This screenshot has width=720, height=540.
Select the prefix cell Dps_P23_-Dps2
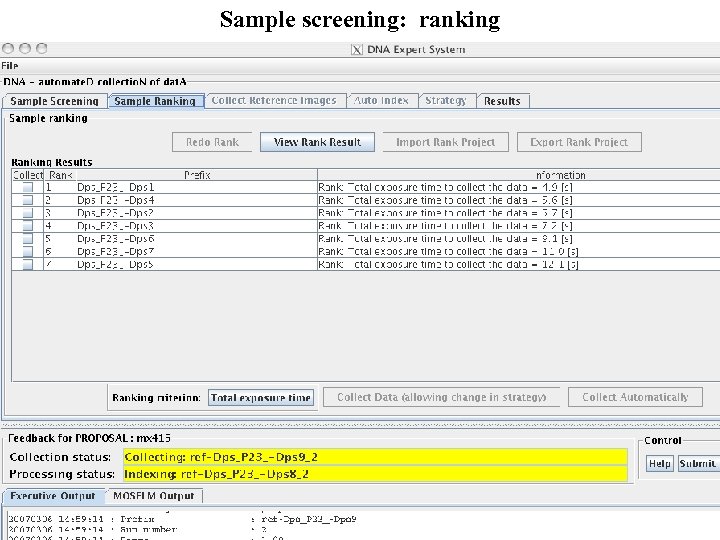pos(197,213)
